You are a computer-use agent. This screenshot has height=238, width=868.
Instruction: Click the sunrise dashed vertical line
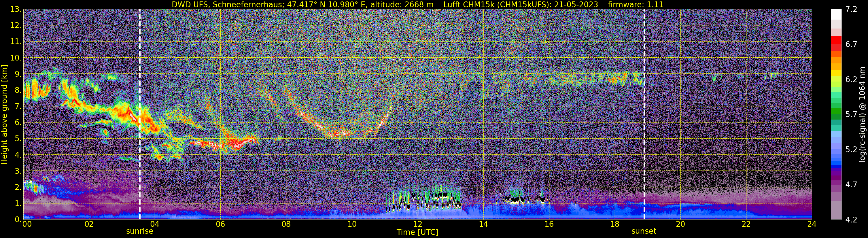[x=139, y=114]
